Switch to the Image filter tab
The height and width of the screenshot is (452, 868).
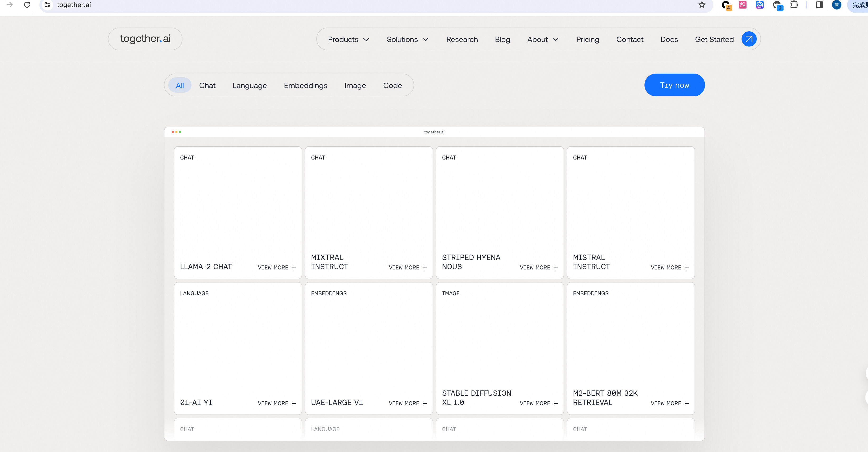[x=355, y=85]
